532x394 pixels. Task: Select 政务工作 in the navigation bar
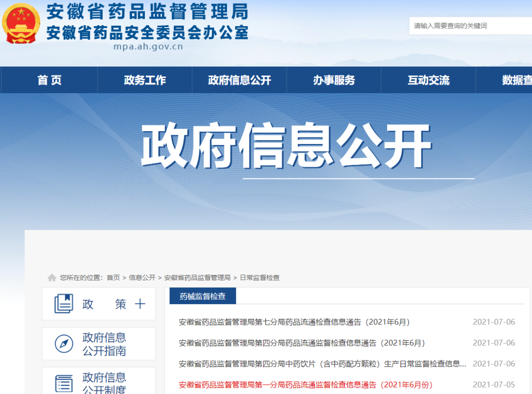(x=145, y=80)
